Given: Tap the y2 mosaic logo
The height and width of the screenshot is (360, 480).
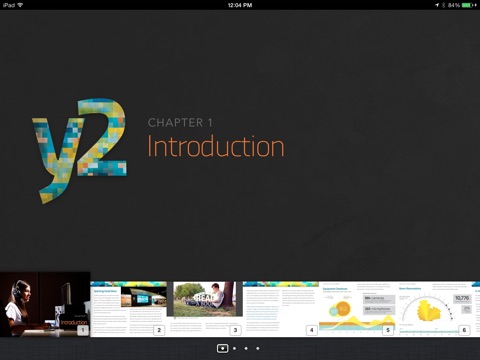Looking at the screenshot, I should (x=79, y=151).
